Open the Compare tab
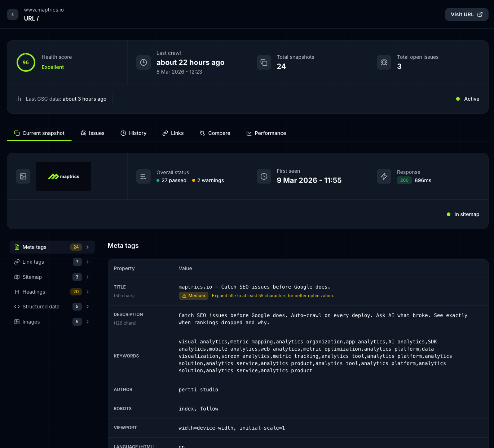 pyautogui.click(x=215, y=133)
